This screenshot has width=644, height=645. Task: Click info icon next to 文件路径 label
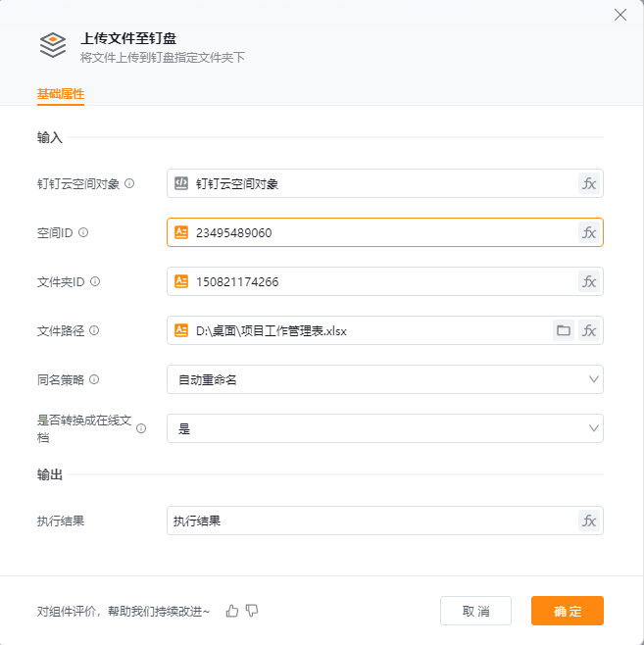94,330
